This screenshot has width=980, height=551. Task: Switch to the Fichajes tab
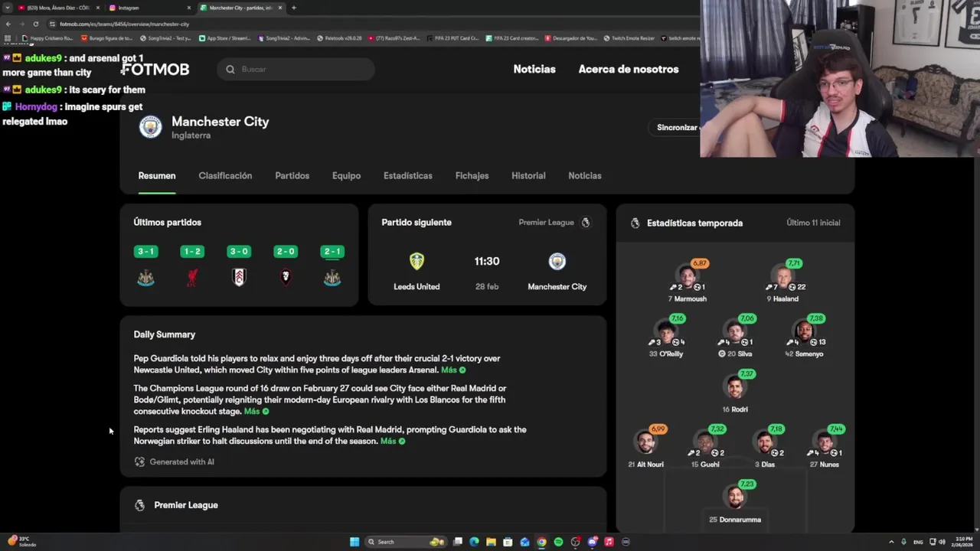tap(472, 176)
